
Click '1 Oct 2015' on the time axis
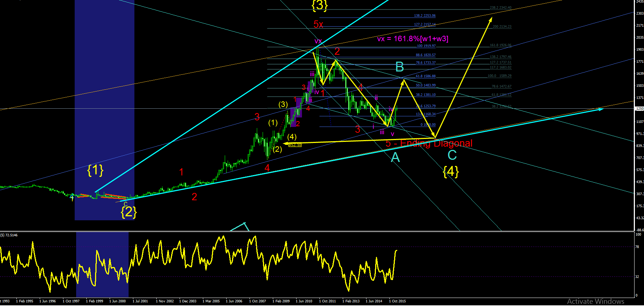[x=397, y=301]
